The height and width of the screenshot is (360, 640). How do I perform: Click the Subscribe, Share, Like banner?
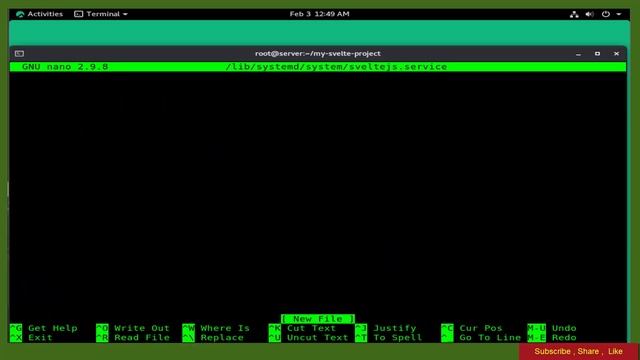(578, 351)
